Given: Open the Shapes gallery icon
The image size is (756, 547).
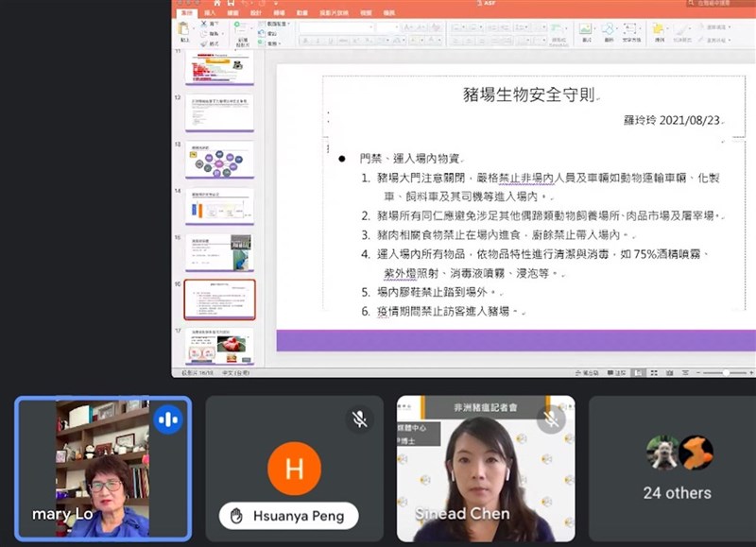Looking at the screenshot, I should [x=608, y=28].
